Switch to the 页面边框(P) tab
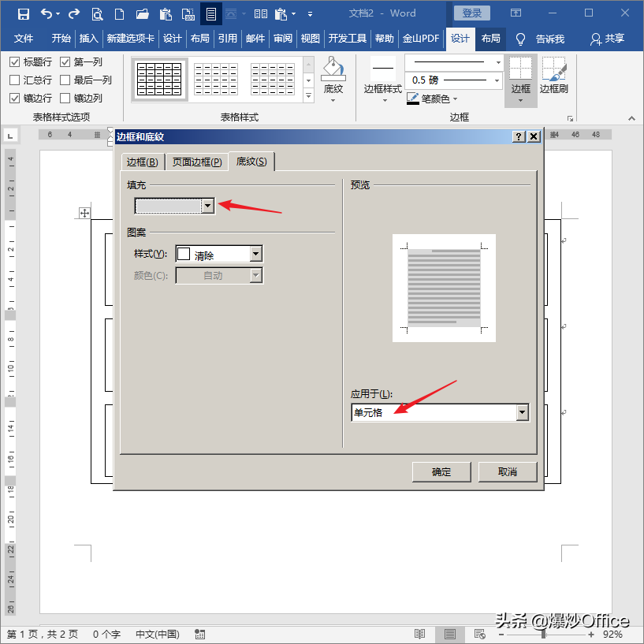This screenshot has width=644, height=644. tap(197, 162)
